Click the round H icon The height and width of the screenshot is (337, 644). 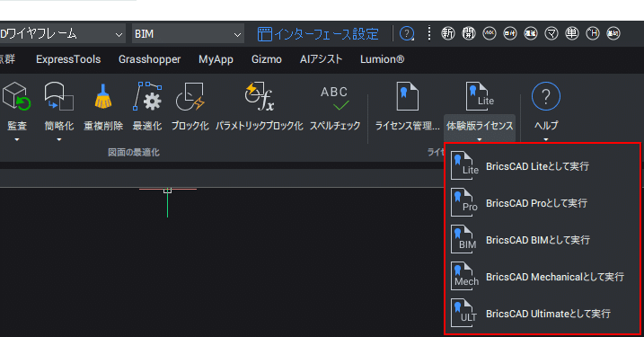pos(593,33)
